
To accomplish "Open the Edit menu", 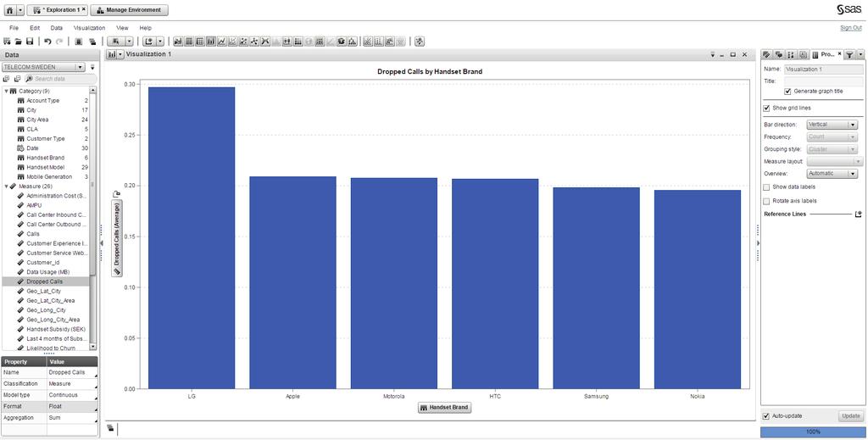I will (35, 28).
